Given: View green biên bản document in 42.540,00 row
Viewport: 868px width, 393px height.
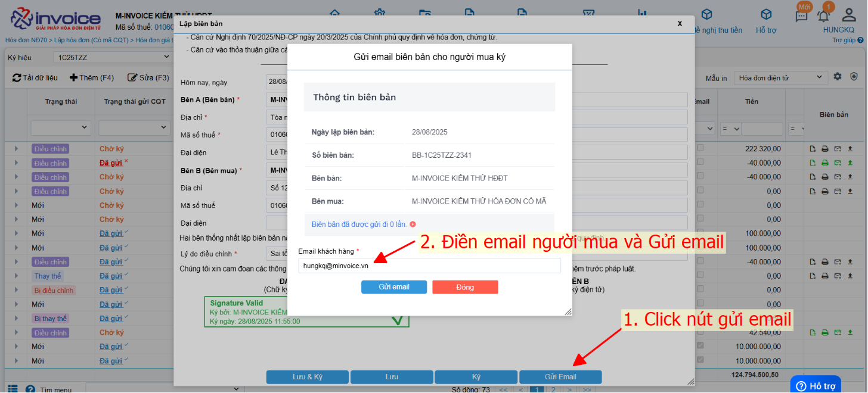Looking at the screenshot, I should pos(813,333).
